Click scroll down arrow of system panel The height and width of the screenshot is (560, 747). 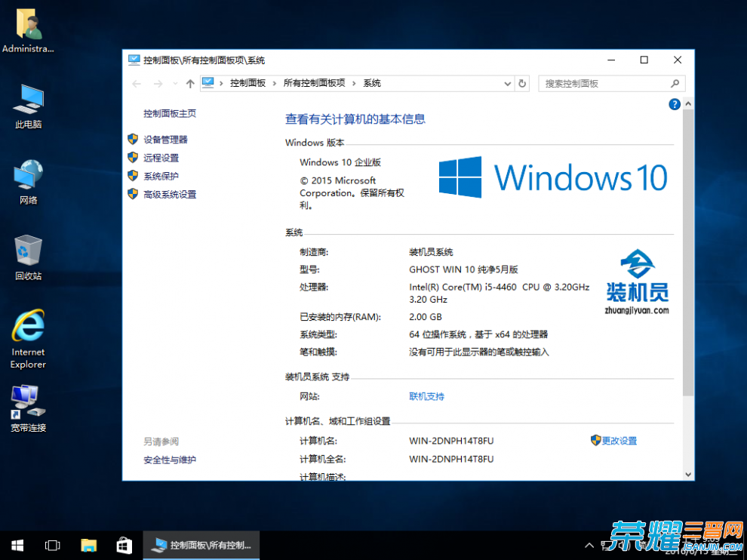click(688, 474)
